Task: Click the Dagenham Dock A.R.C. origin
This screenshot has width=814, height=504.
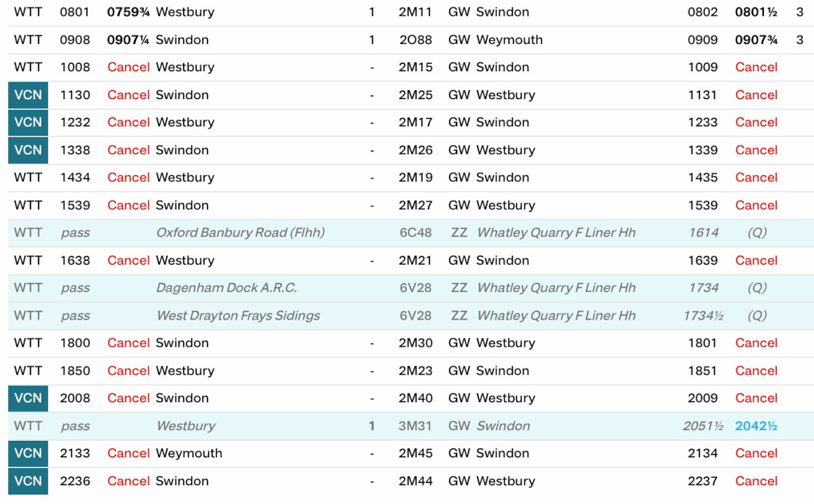Action: pos(227,288)
